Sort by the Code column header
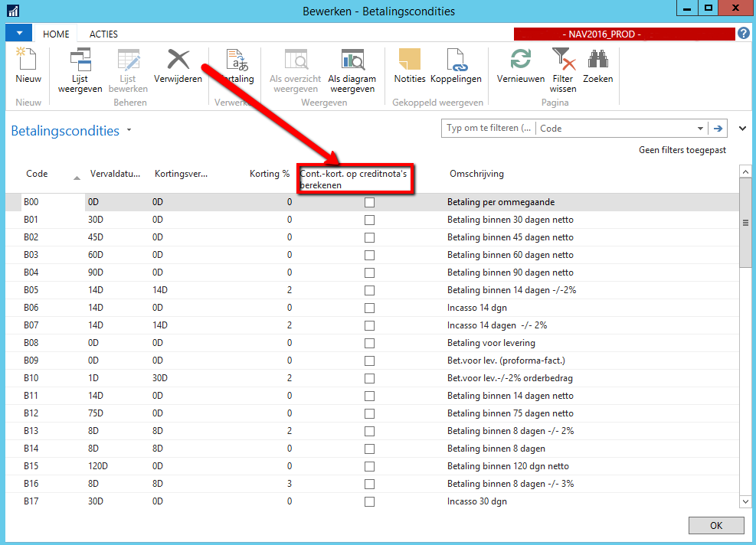This screenshot has width=756, height=545. click(37, 174)
